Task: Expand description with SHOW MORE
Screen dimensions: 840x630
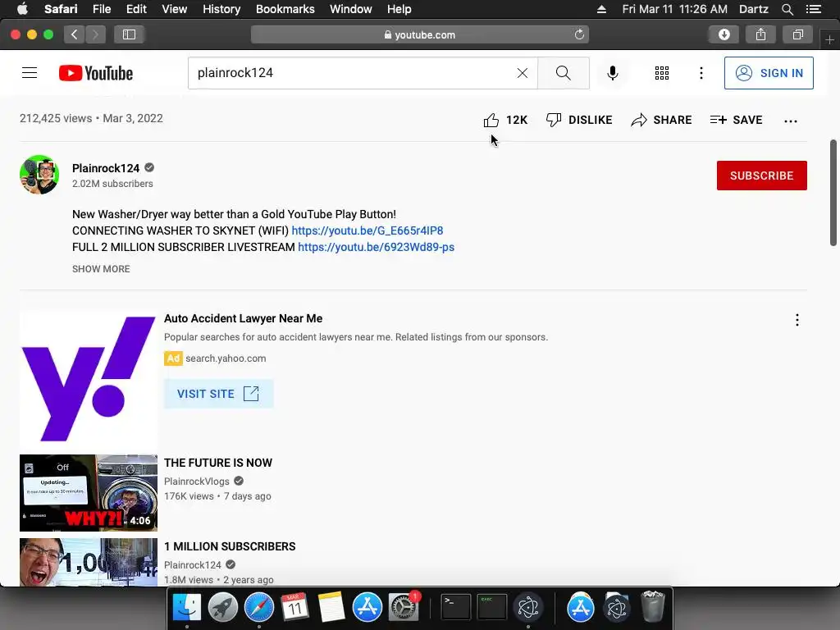Action: point(101,269)
